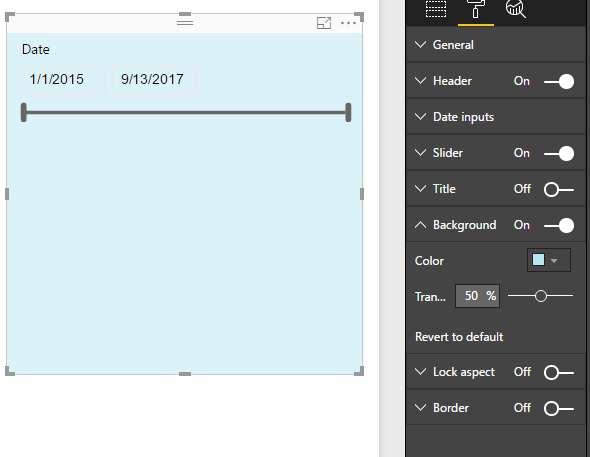Click the Transparency percentage input field
The height and width of the screenshot is (457, 590).
477,296
